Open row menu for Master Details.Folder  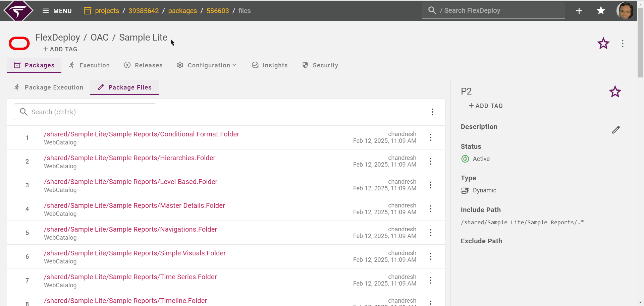[x=431, y=209]
